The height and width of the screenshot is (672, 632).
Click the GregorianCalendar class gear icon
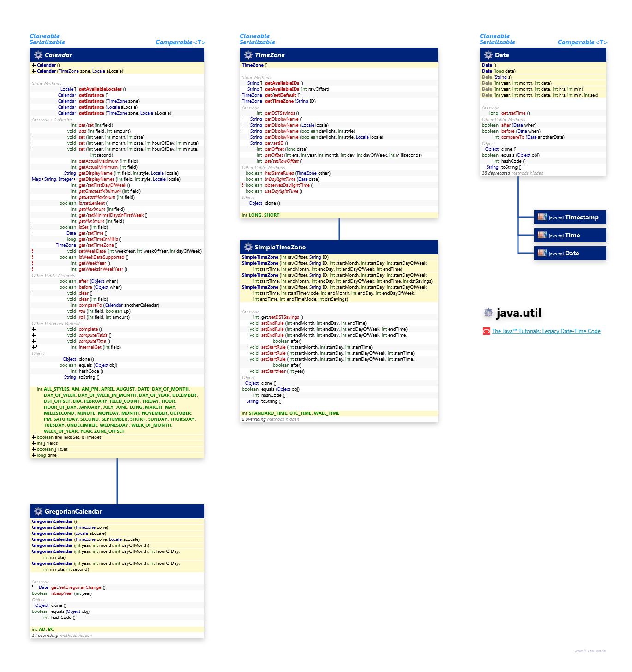pos(38,511)
